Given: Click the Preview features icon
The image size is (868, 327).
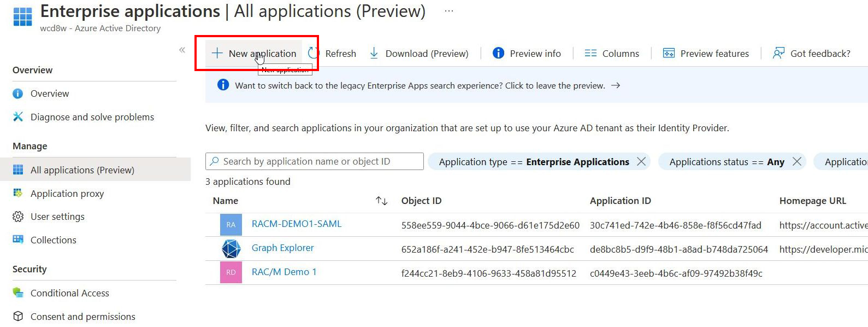Looking at the screenshot, I should [669, 53].
